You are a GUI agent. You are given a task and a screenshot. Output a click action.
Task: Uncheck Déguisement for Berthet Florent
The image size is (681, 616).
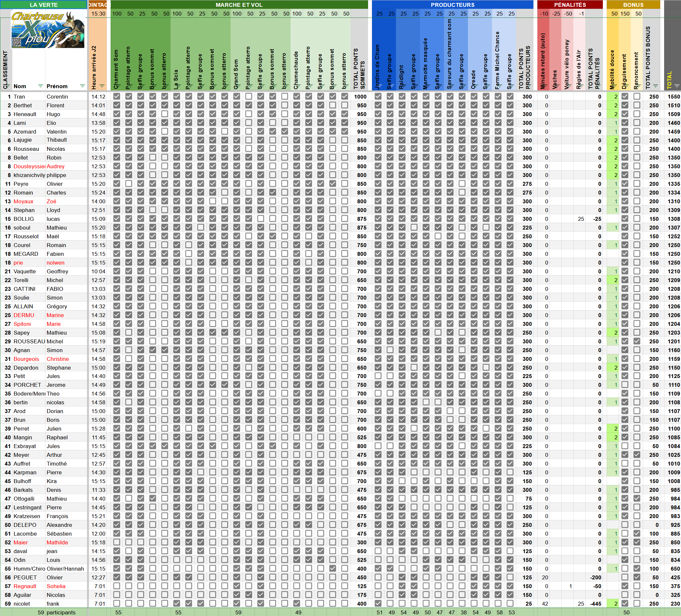click(x=625, y=105)
